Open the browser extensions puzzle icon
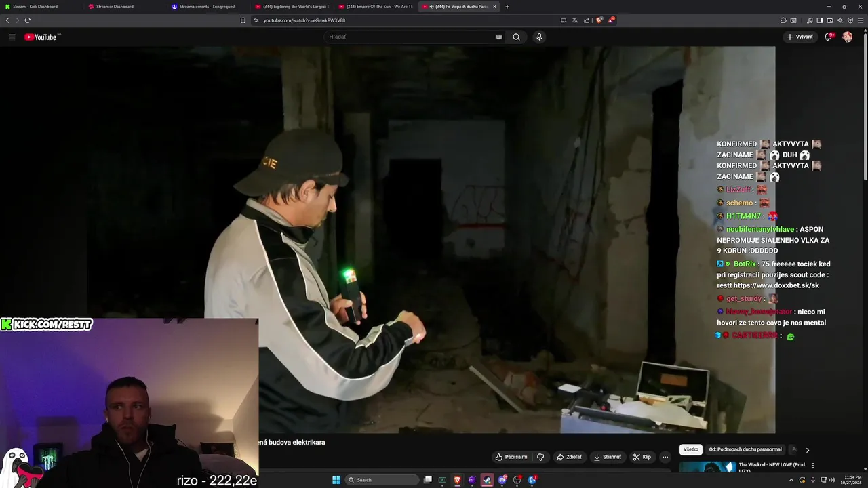This screenshot has width=868, height=488. (x=783, y=20)
